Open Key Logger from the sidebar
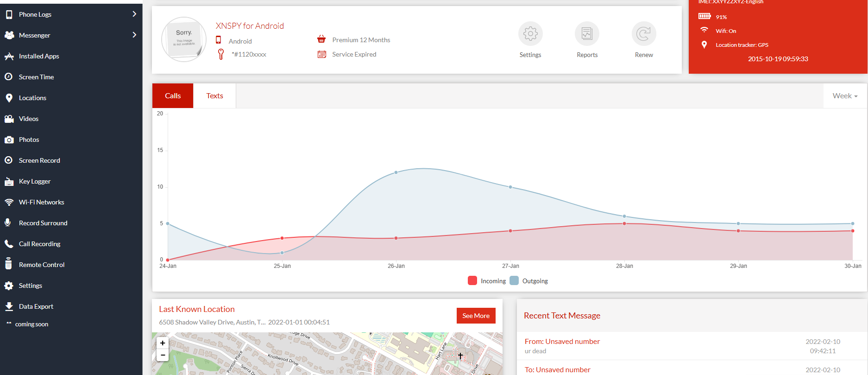This screenshot has width=868, height=375. [x=35, y=181]
